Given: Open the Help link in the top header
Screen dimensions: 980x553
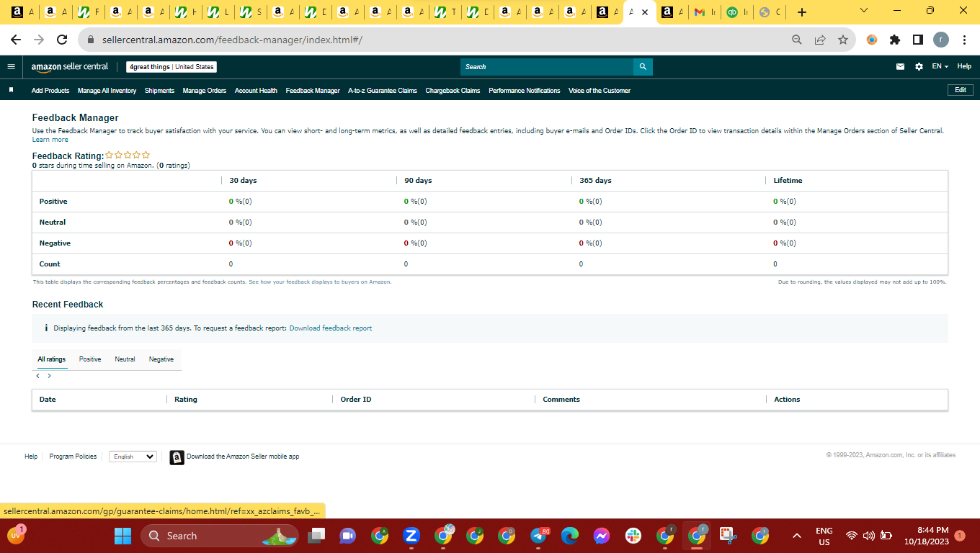Looking at the screenshot, I should tap(964, 67).
